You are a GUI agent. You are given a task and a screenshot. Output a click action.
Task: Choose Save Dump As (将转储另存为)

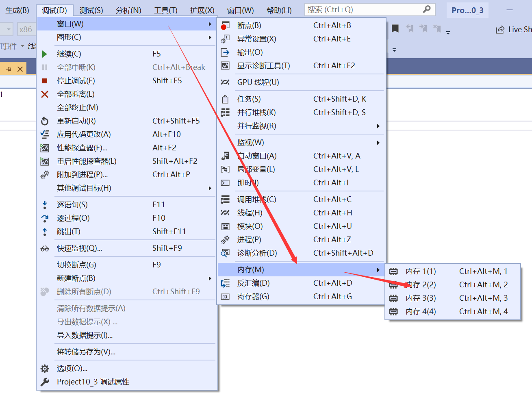tap(127, 352)
